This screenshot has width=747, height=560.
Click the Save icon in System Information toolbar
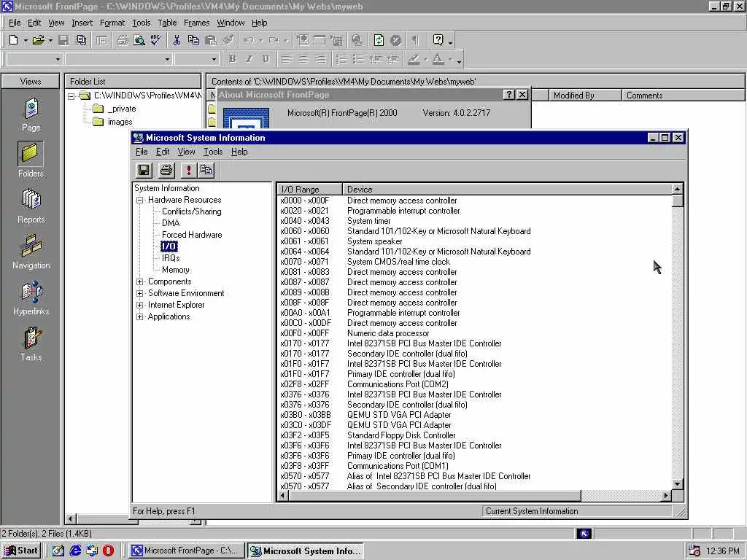point(144,170)
